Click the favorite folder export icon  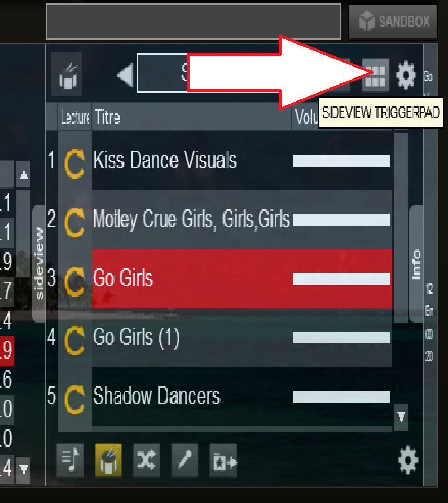coord(223,460)
